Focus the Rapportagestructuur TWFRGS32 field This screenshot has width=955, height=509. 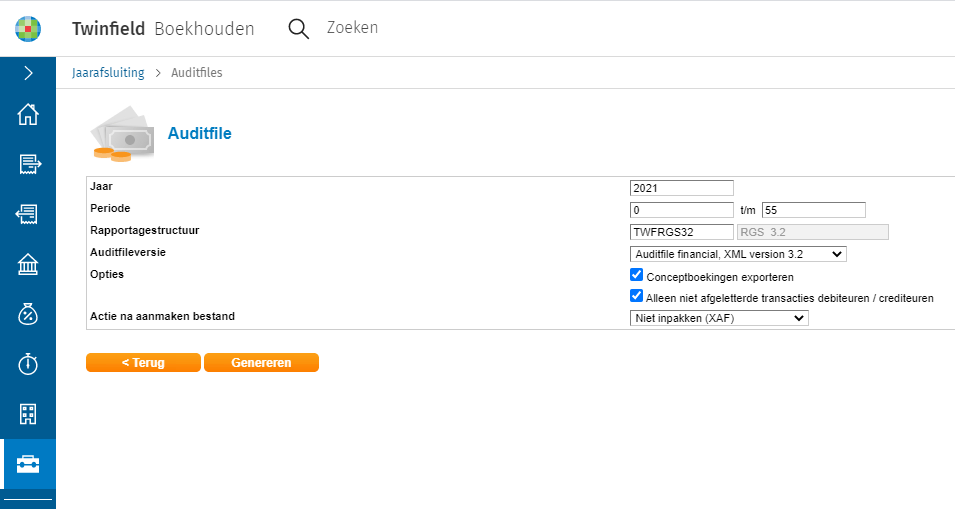point(682,232)
